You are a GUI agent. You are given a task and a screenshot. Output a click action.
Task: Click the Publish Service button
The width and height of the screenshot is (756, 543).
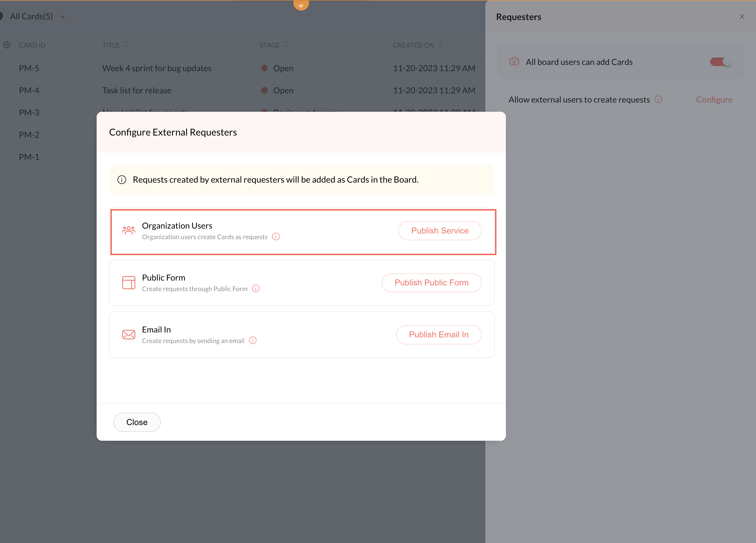click(x=439, y=231)
